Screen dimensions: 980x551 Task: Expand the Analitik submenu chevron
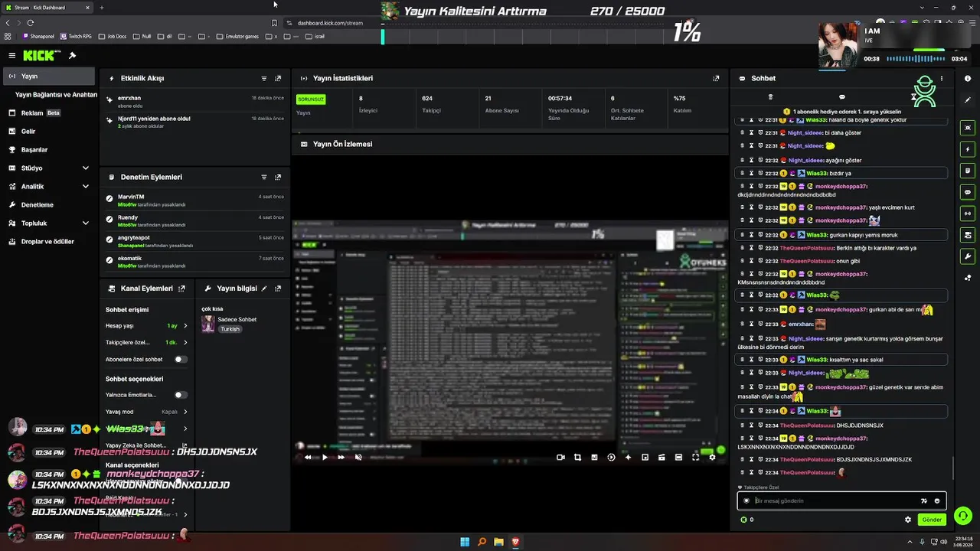pyautogui.click(x=85, y=187)
